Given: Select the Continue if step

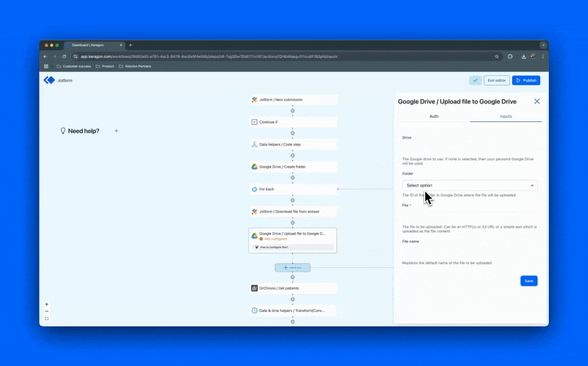Looking at the screenshot, I should [293, 122].
